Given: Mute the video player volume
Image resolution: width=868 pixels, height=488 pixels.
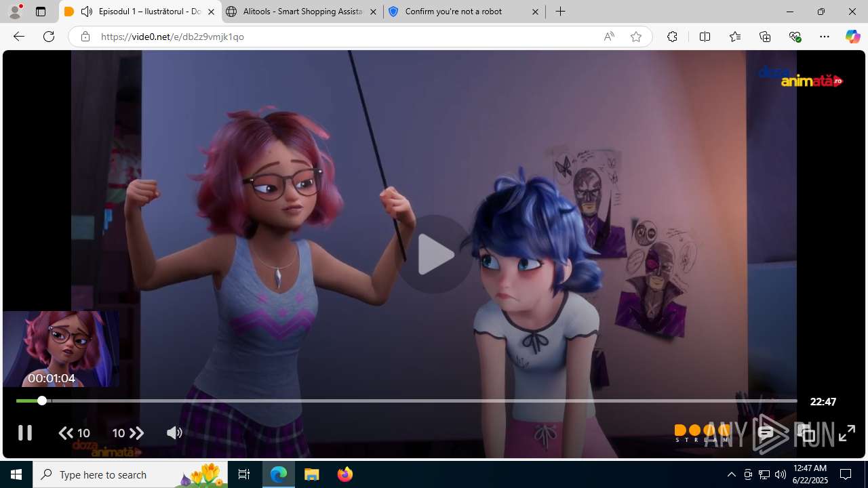Looking at the screenshot, I should coord(174,433).
